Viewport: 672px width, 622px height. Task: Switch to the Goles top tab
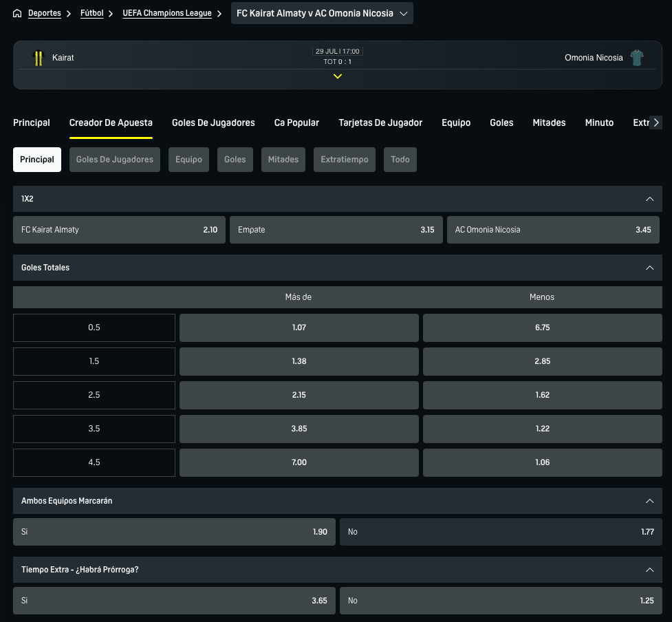click(x=501, y=122)
